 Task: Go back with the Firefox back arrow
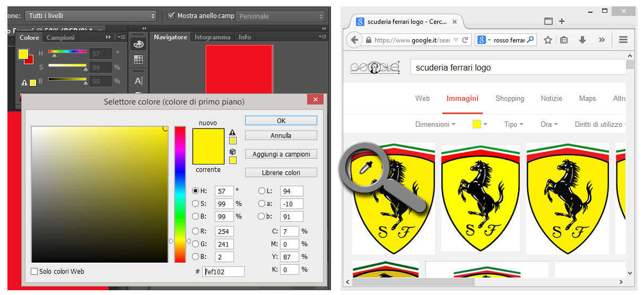354,40
